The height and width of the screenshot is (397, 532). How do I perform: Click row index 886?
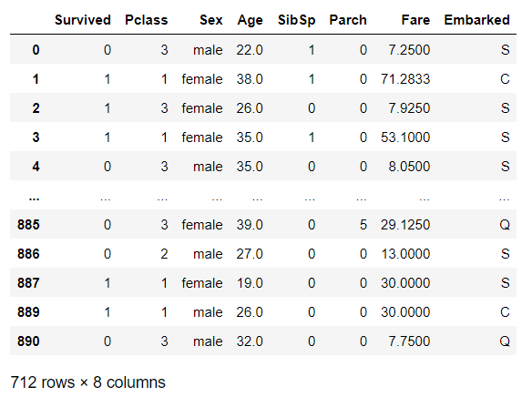click(28, 254)
